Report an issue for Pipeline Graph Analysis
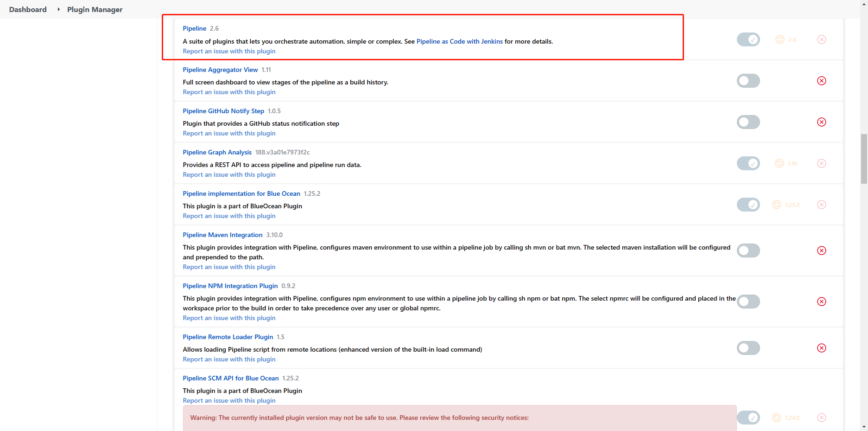 pyautogui.click(x=229, y=174)
